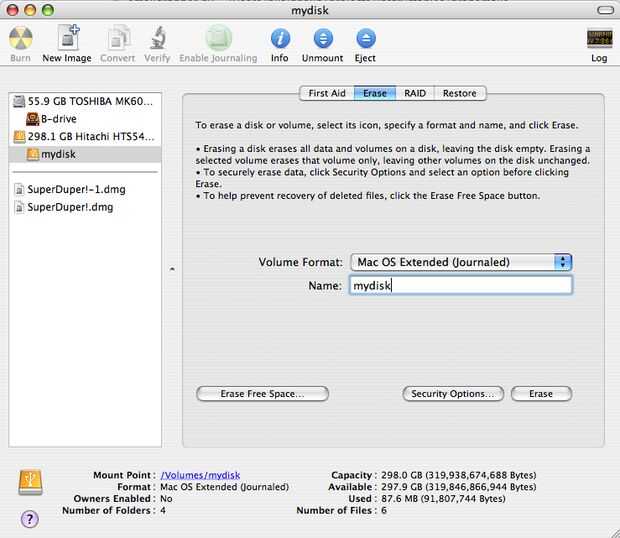The image size is (620, 538).
Task: Open the help question mark button
Action: pos(30,519)
